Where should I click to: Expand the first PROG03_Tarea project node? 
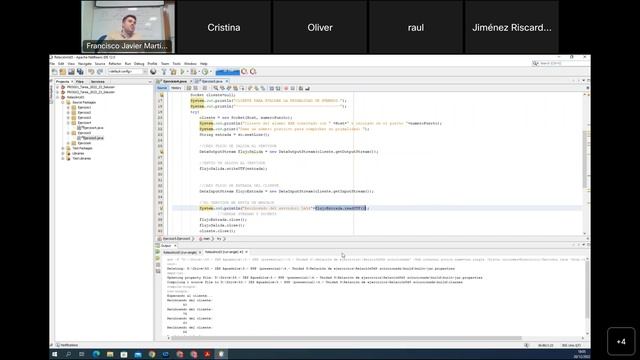[x=58, y=87]
